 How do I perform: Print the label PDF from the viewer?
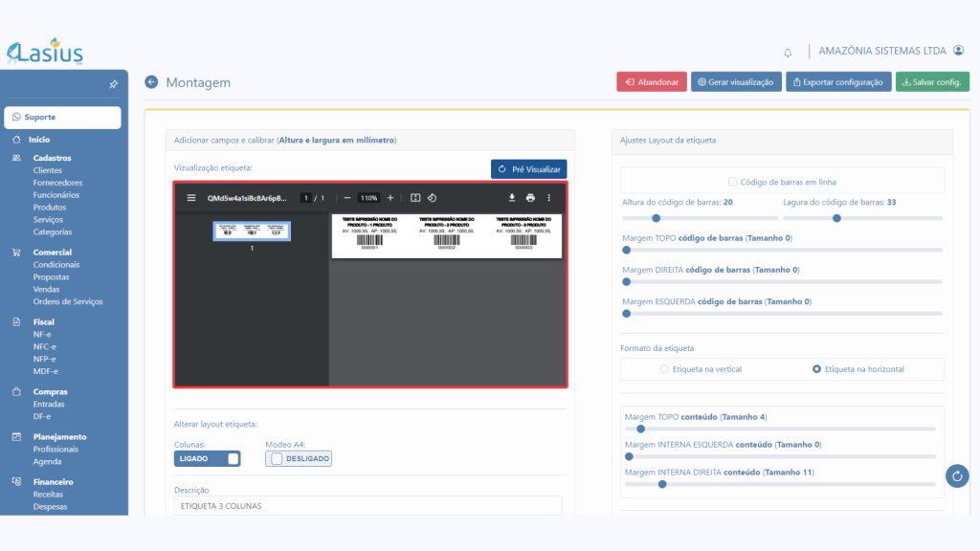[x=530, y=198]
